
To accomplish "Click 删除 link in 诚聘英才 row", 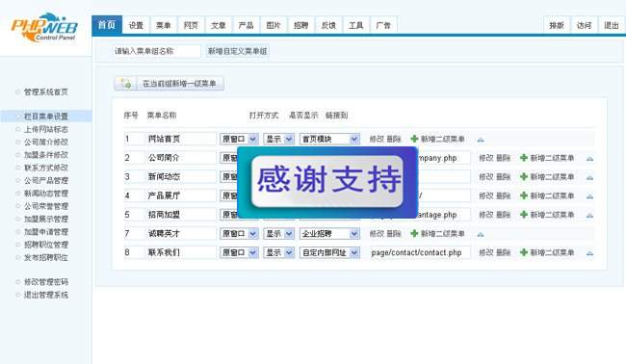I will pyautogui.click(x=394, y=233).
